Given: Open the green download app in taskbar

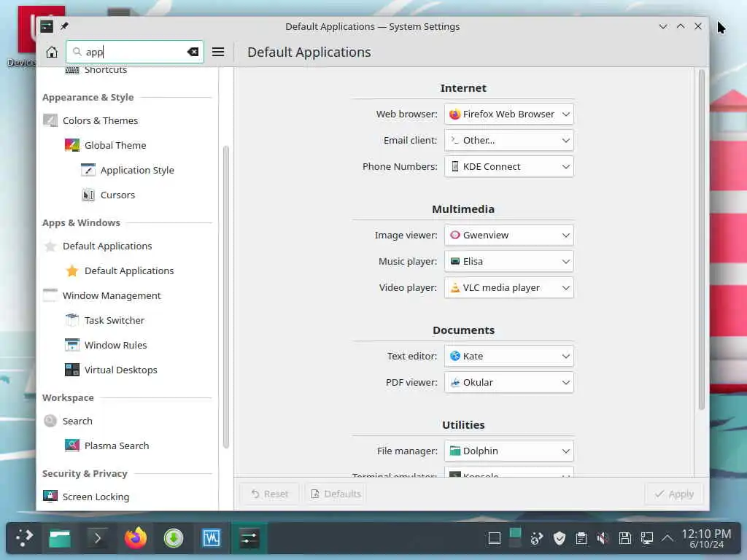Looking at the screenshot, I should point(174,538).
